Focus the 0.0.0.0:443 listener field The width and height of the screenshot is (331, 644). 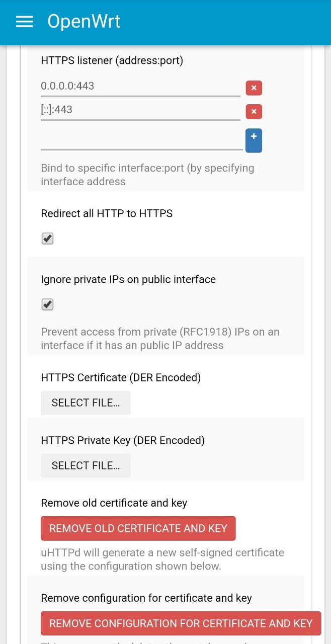pos(140,86)
